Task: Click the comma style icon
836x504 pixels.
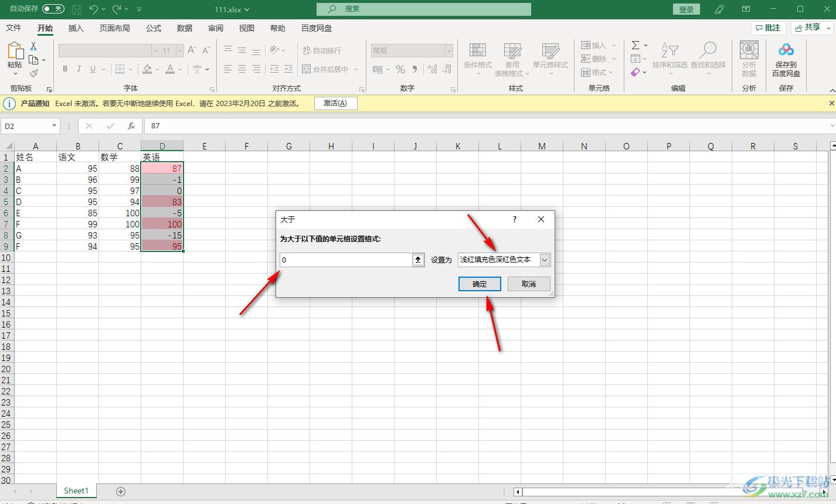Action: pyautogui.click(x=414, y=69)
